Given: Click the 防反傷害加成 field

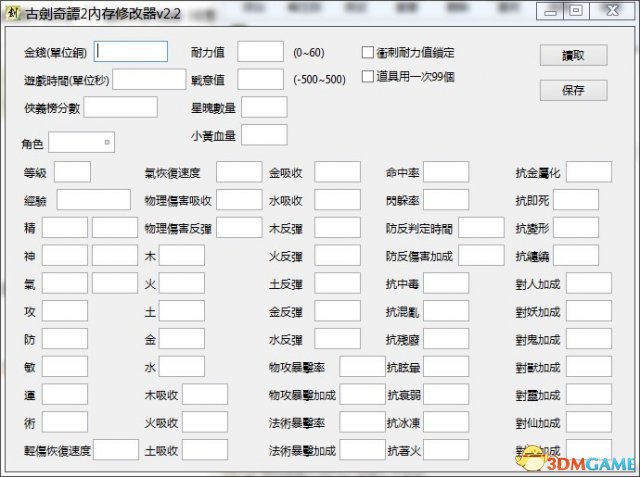Looking at the screenshot, I should [x=482, y=255].
